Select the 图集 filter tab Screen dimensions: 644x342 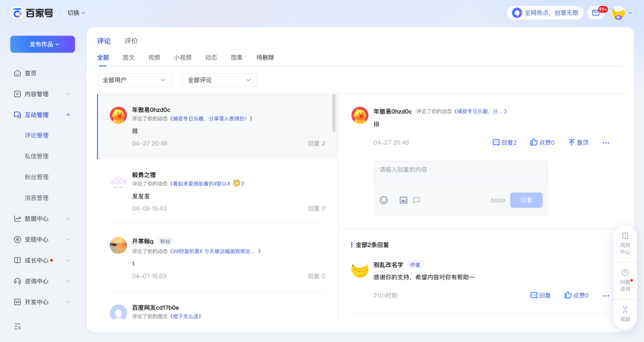237,58
